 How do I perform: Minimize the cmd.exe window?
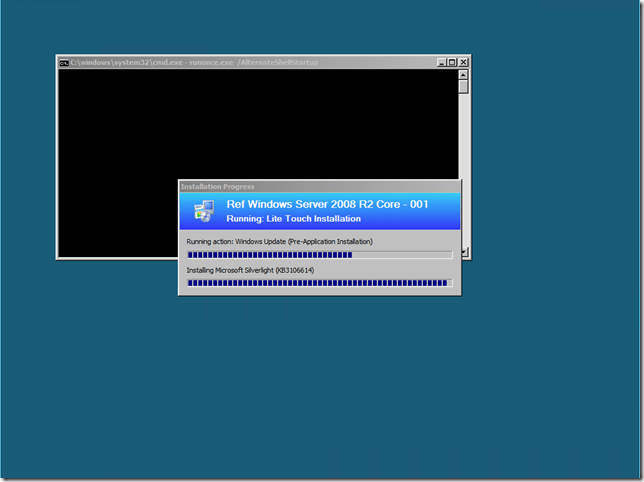[441, 62]
